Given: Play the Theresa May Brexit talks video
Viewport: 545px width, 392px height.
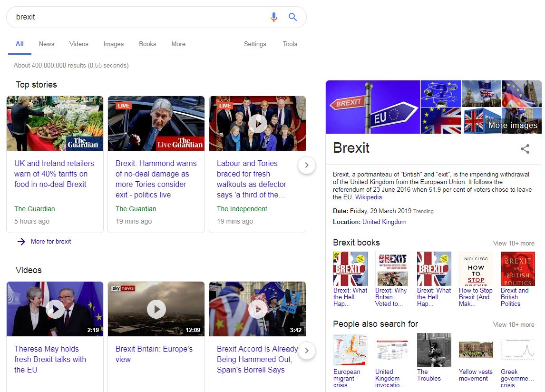Looking at the screenshot, I should point(55,309).
